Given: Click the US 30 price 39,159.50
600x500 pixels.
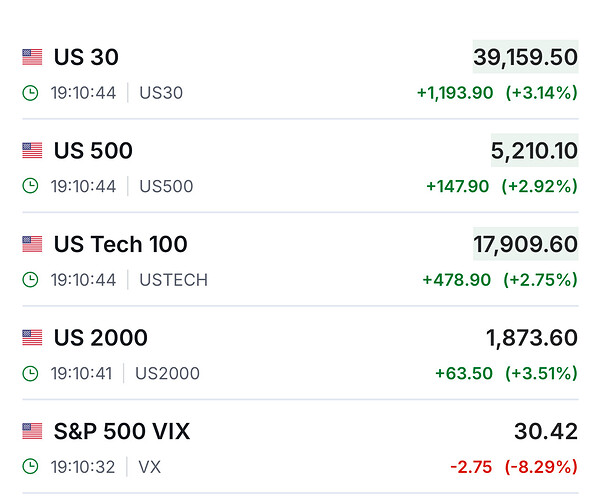Looking at the screenshot, I should (525, 57).
